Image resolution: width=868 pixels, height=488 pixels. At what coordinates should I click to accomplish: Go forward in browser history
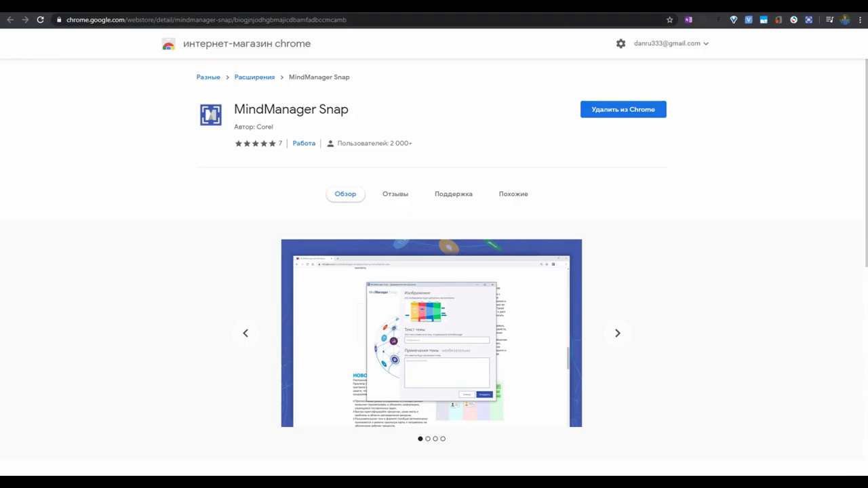tap(25, 20)
